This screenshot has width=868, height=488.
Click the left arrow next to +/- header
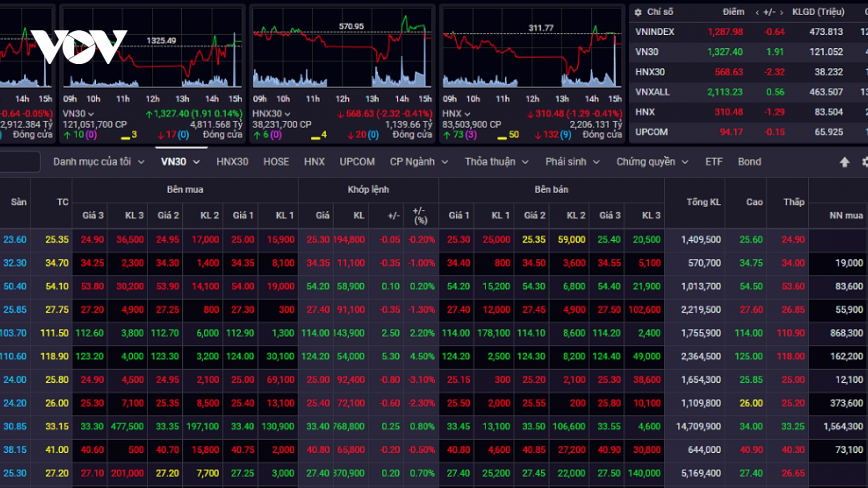(x=757, y=12)
